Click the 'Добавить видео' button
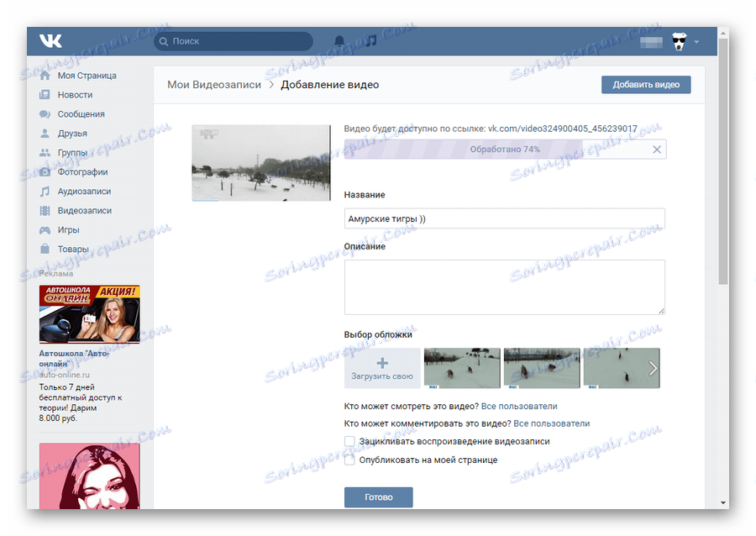Image resolution: width=756 pixels, height=536 pixels. 645,84
